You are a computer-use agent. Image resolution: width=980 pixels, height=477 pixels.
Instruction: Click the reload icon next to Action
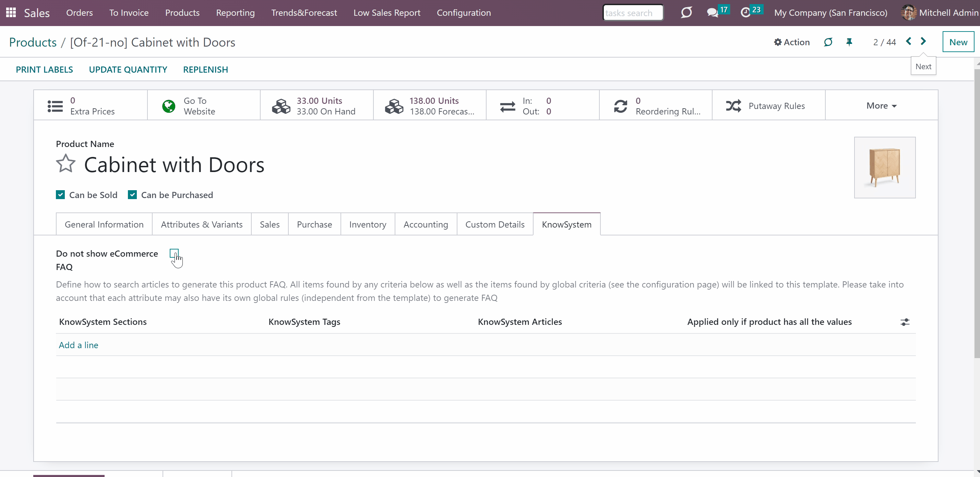point(828,42)
